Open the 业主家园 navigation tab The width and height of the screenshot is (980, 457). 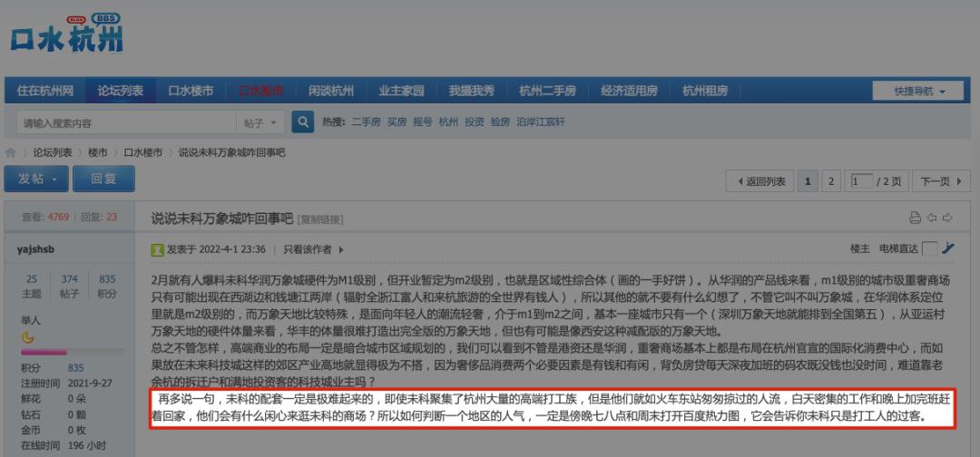tap(401, 92)
